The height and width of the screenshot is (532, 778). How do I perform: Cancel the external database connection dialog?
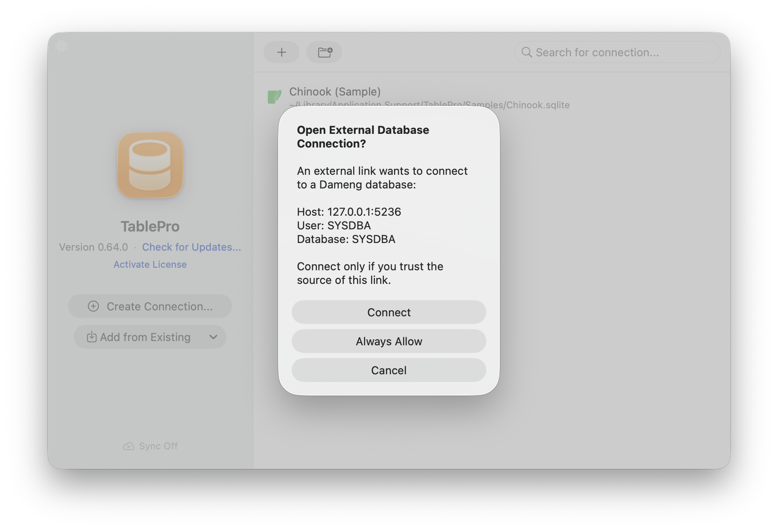point(389,370)
